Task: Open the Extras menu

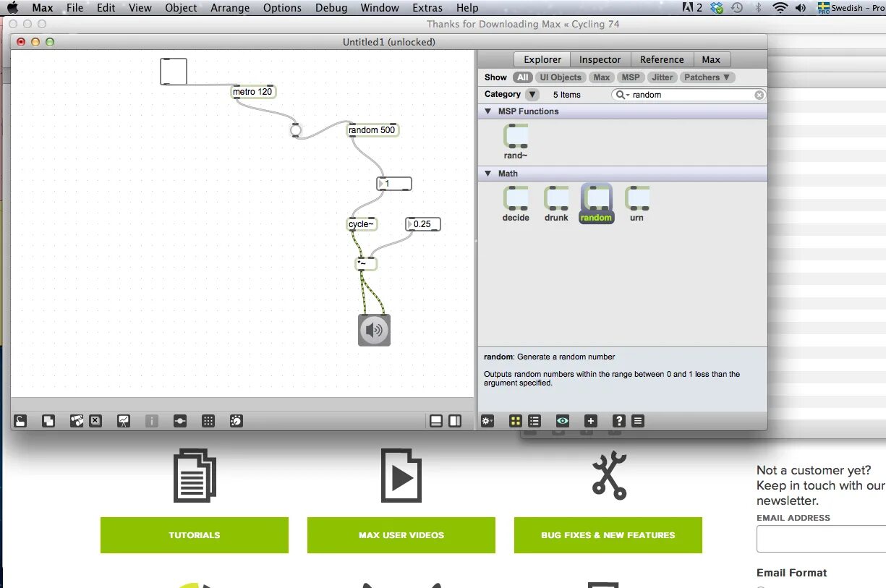Action: coord(427,8)
